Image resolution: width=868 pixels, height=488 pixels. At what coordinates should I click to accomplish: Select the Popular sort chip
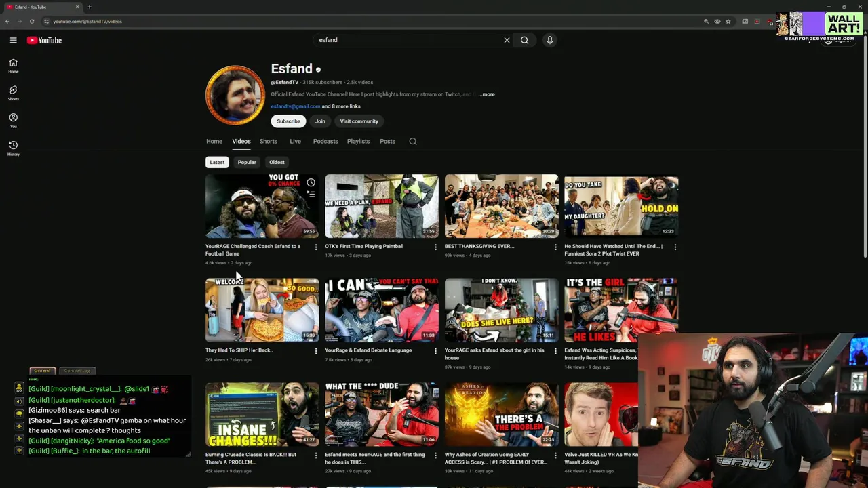[x=247, y=162]
